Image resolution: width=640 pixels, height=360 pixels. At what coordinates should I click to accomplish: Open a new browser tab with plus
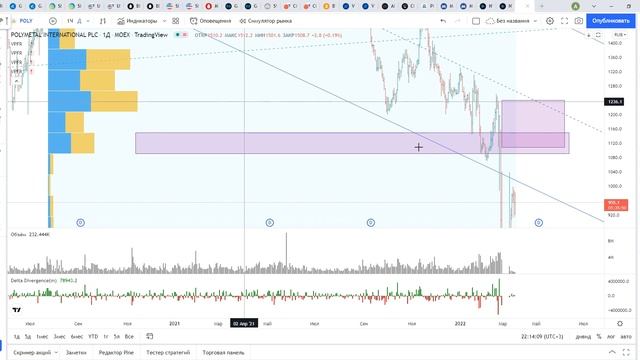[x=542, y=6]
